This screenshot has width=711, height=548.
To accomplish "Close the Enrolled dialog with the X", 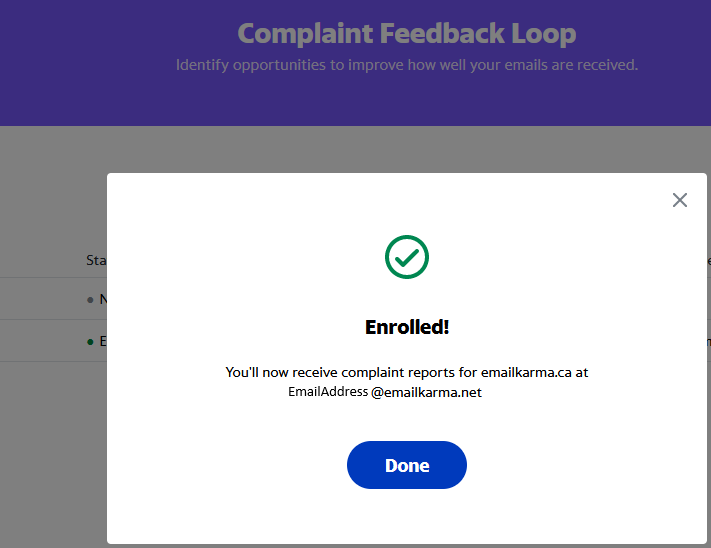I will click(x=679, y=200).
